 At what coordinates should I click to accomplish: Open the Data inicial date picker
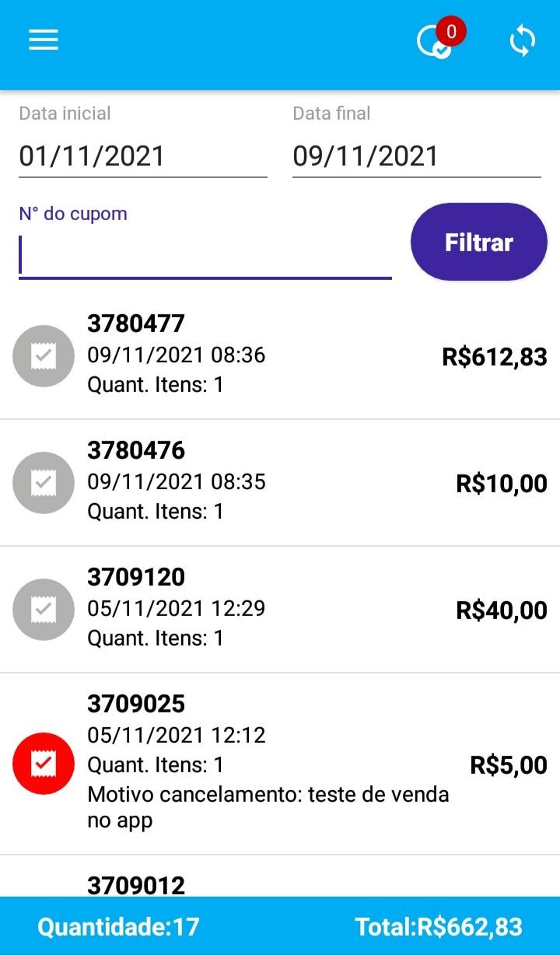[143, 156]
